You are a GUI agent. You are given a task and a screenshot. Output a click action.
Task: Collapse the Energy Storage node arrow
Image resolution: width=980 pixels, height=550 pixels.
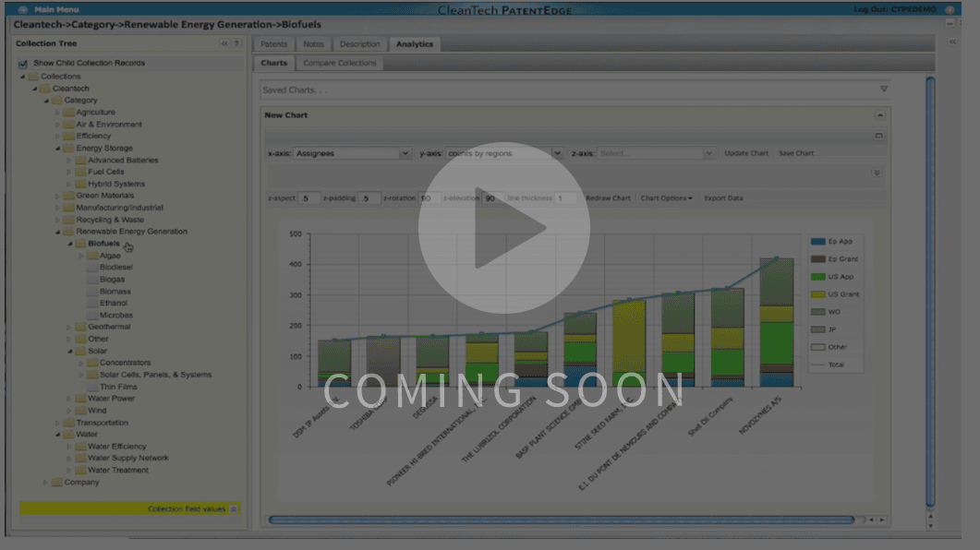[x=58, y=149]
